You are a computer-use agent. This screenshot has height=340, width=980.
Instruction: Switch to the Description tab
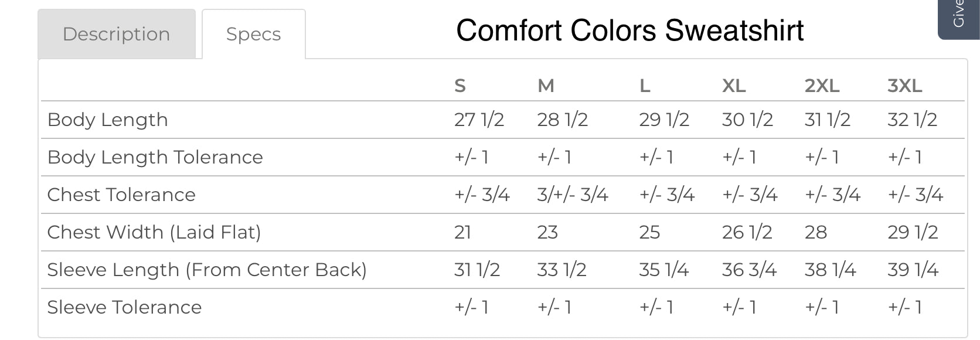116,34
